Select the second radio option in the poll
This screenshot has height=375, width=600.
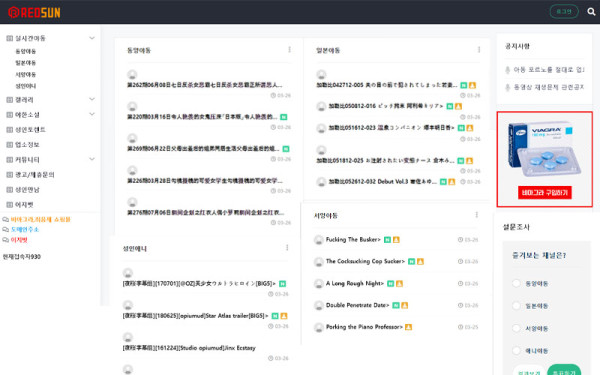[516, 306]
